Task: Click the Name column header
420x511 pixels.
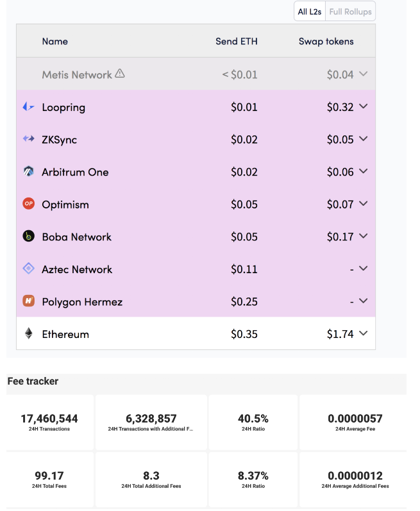Action: [55, 42]
